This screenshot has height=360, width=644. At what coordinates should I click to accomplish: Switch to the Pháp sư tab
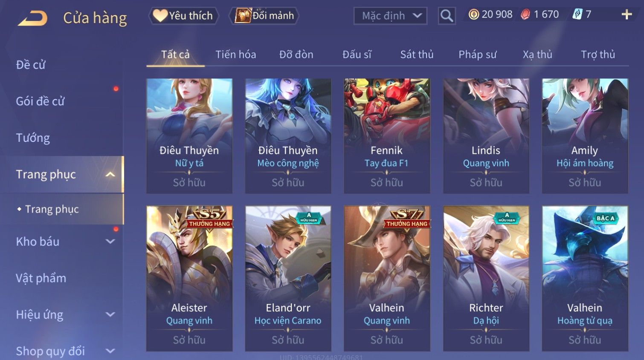click(478, 55)
